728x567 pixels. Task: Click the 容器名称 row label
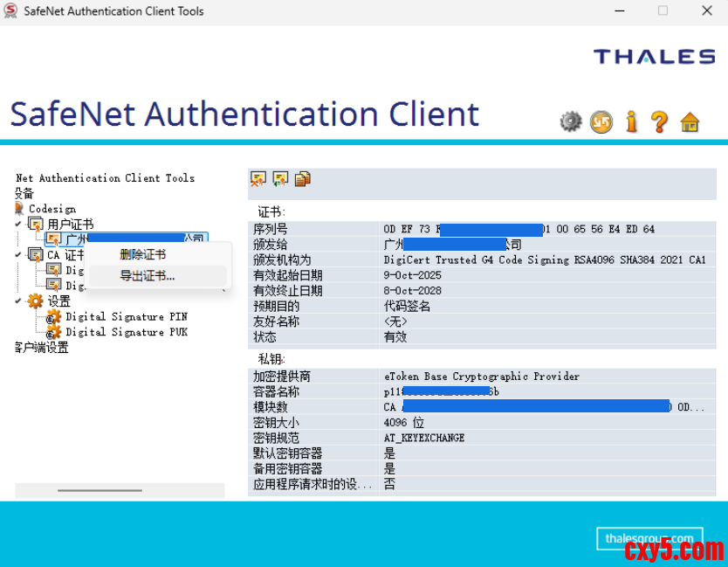[x=276, y=391]
